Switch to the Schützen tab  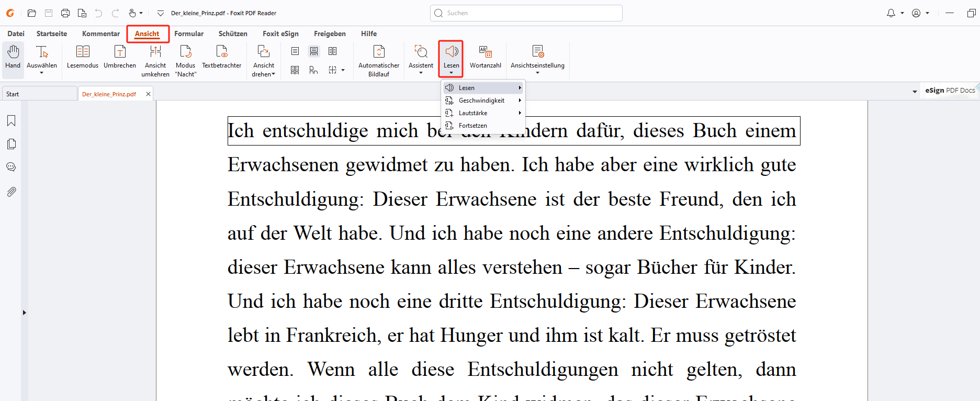(x=233, y=34)
